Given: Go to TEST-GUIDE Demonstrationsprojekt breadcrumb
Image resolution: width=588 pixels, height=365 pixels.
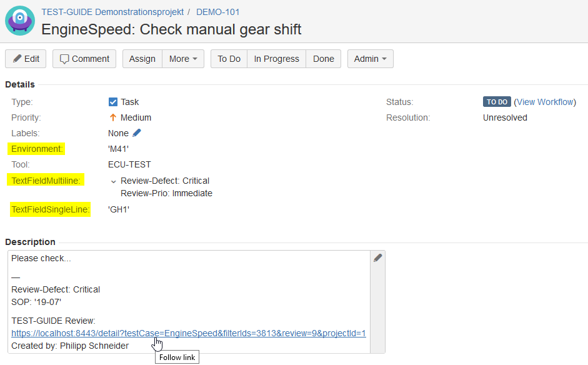Looking at the screenshot, I should tap(112, 12).
